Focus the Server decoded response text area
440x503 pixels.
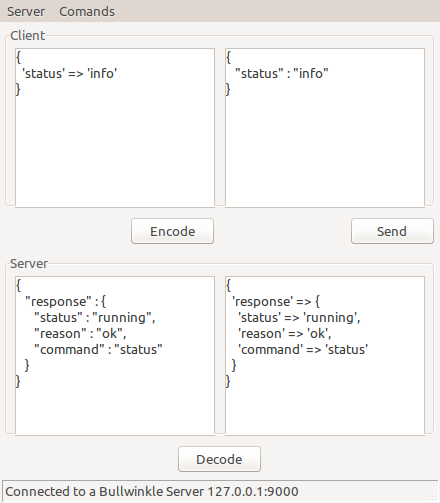pyautogui.click(x=325, y=356)
